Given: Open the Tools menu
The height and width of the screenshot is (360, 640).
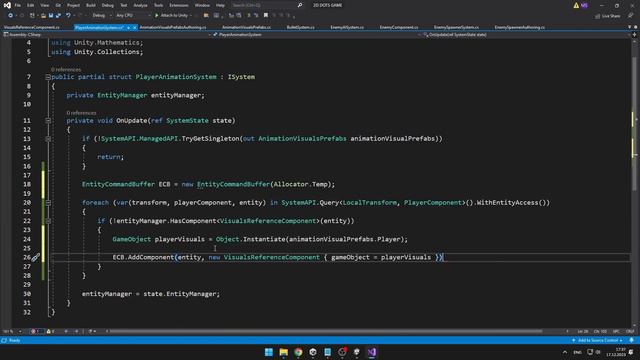Looking at the screenshot, I should (158, 5).
